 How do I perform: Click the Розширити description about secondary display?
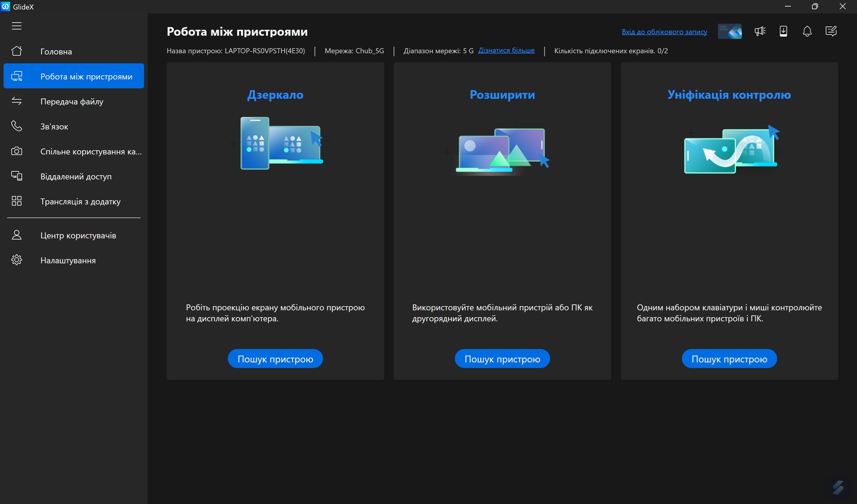[x=502, y=313]
